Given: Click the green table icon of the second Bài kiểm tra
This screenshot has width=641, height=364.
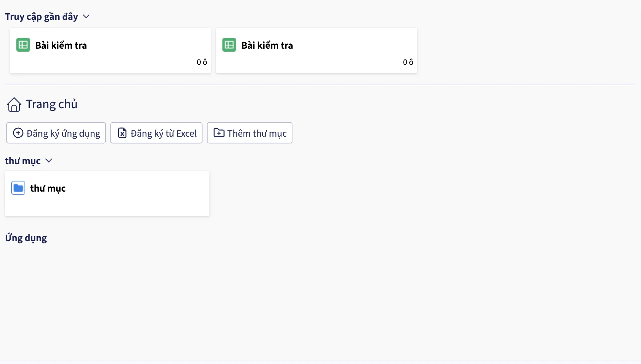Looking at the screenshot, I should [229, 45].
